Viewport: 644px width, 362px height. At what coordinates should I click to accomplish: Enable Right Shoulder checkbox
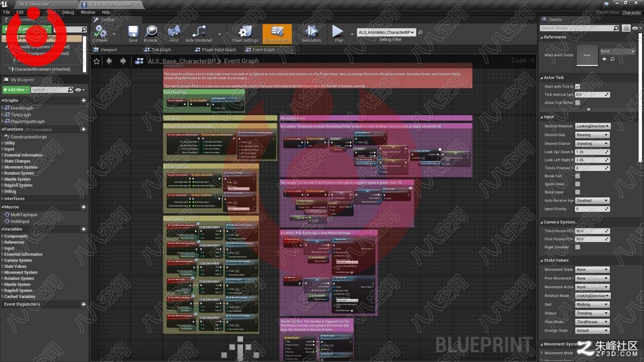[x=578, y=247]
